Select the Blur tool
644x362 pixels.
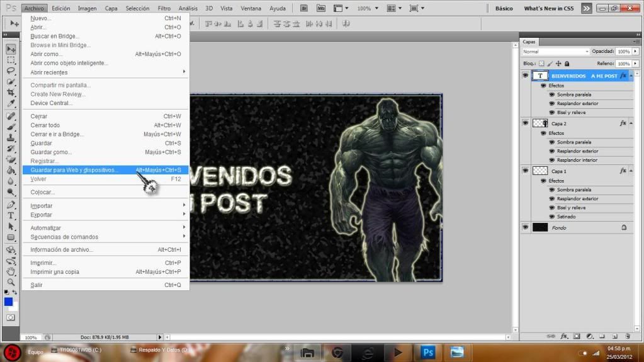11,181
